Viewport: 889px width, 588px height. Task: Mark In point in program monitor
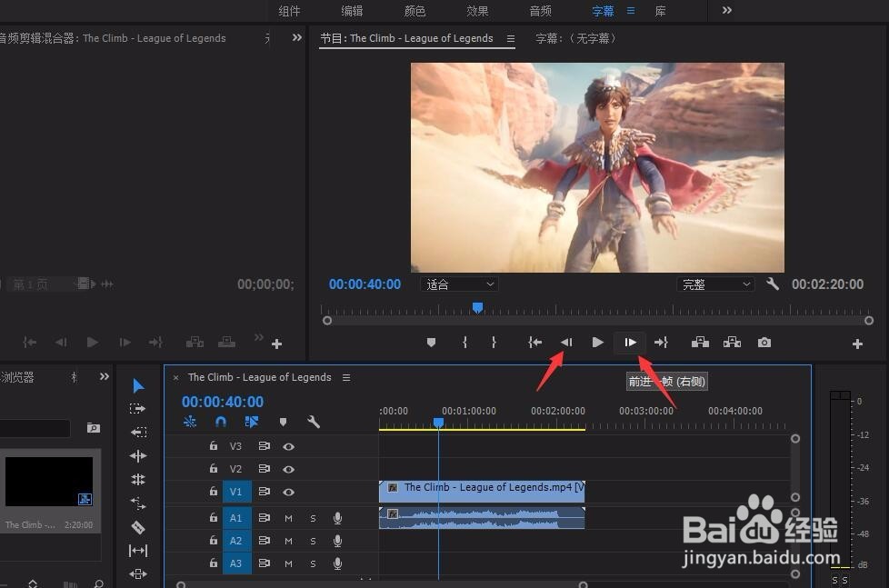click(x=464, y=343)
